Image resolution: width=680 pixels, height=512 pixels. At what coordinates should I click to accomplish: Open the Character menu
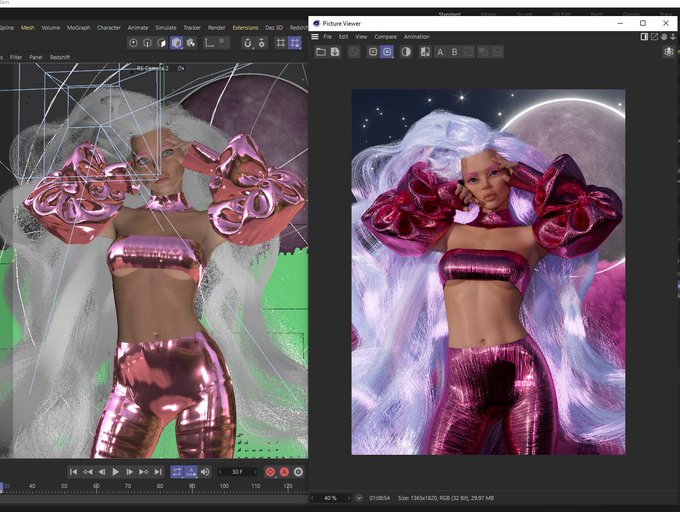(108, 27)
